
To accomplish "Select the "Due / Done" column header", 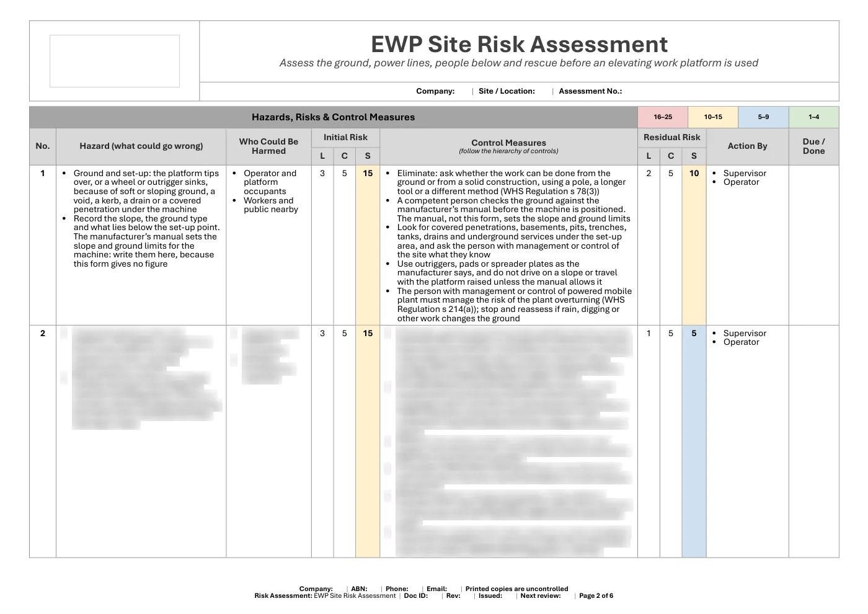I will tap(813, 146).
